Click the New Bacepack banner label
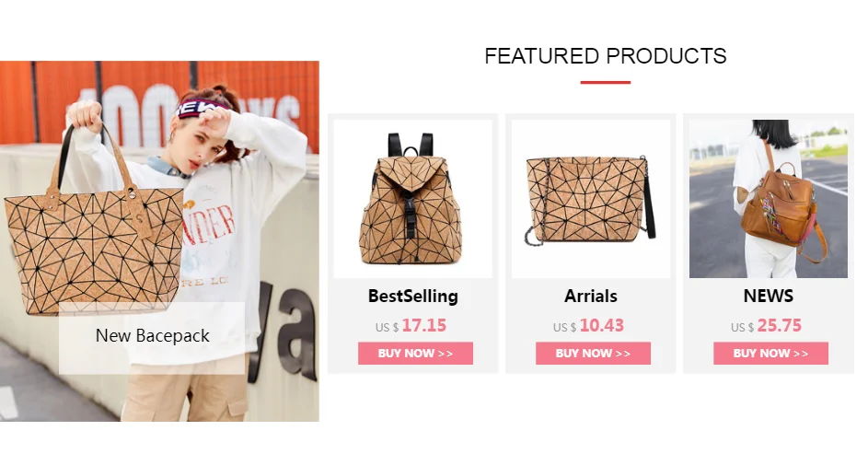 [x=152, y=336]
